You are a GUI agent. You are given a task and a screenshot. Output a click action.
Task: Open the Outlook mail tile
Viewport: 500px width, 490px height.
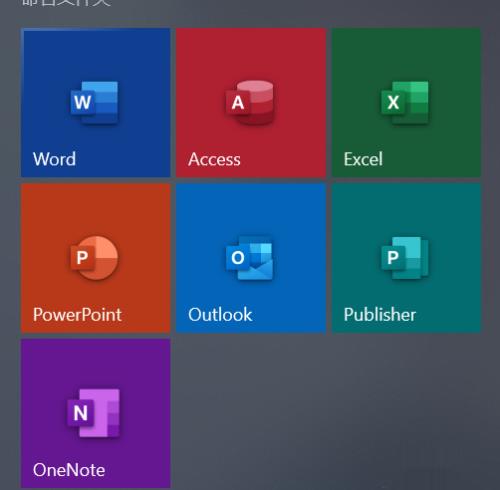251,258
